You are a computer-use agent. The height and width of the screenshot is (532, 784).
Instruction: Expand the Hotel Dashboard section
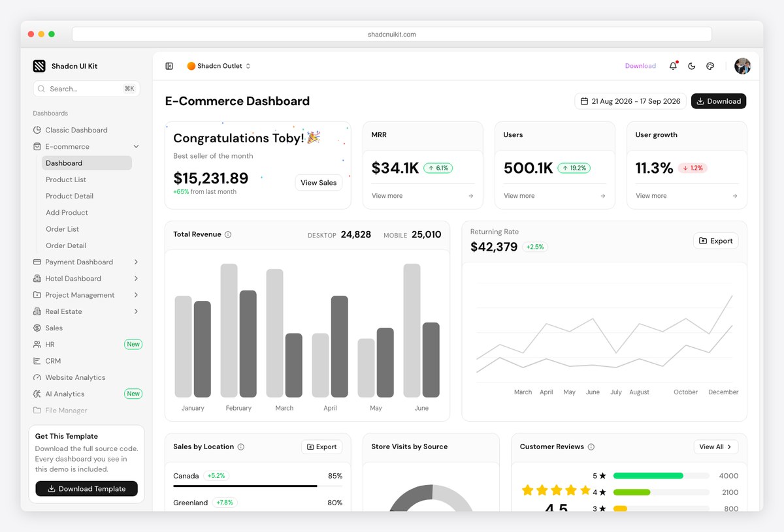tap(136, 278)
